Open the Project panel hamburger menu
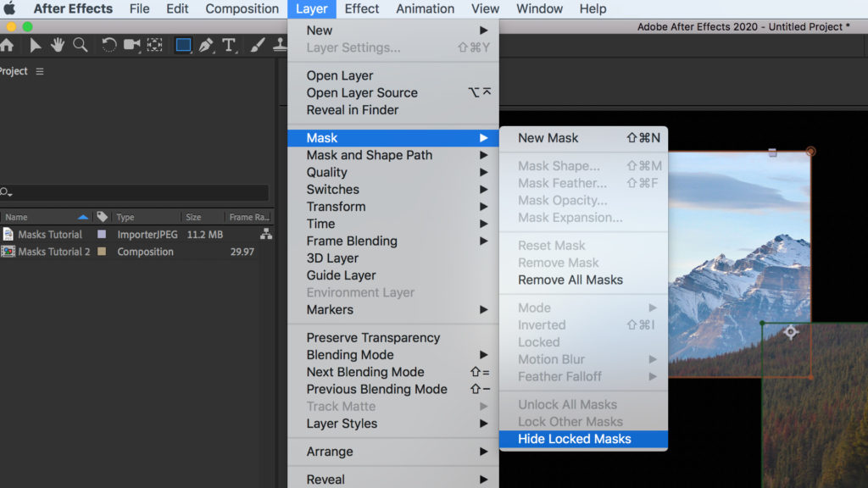This screenshot has width=868, height=488. coord(40,71)
